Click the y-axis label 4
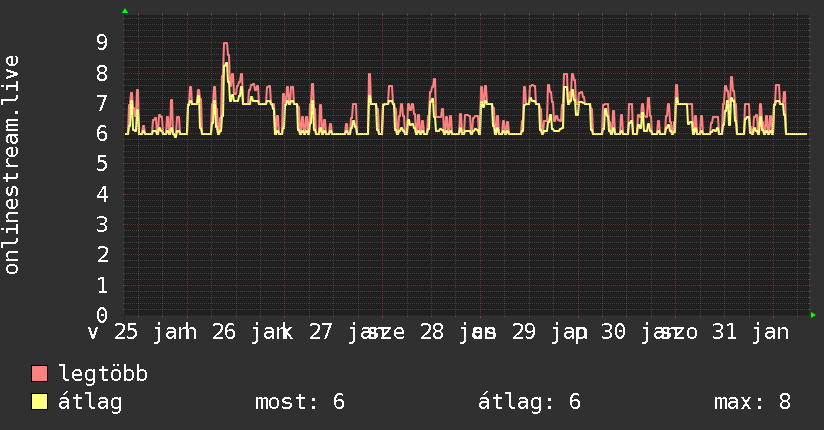Screen dimensions: 824x430 [x=102, y=194]
